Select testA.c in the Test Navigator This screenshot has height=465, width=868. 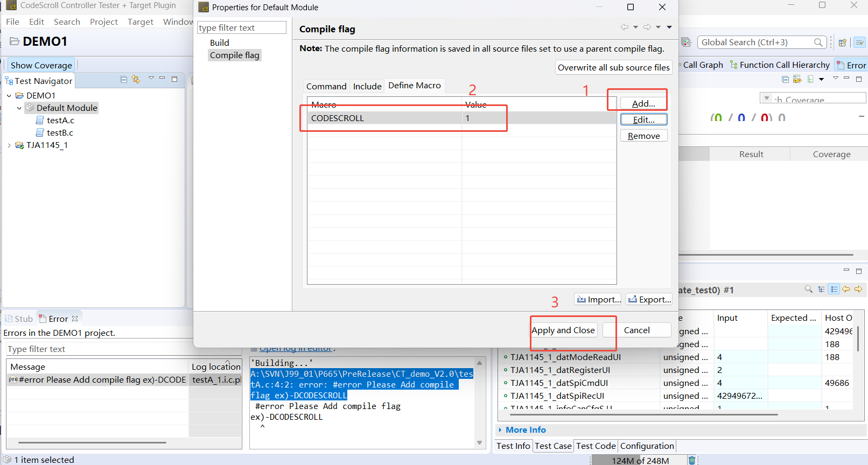click(60, 121)
